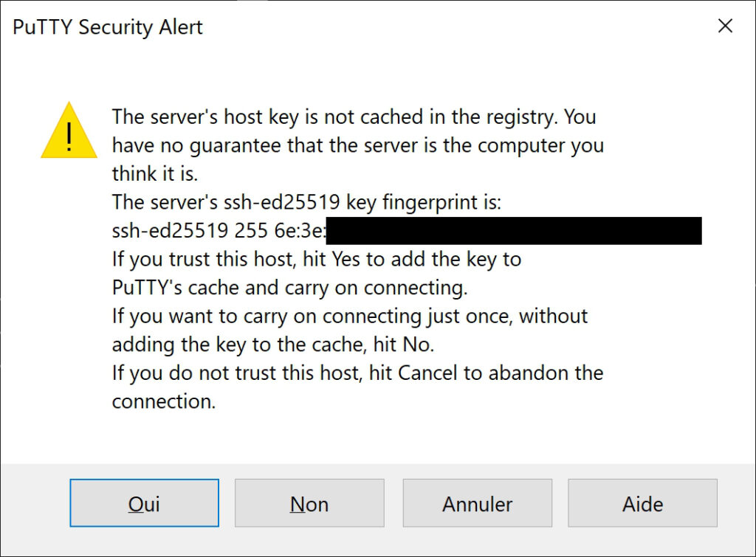Viewport: 756px width, 557px height.
Task: Click the 'adding the key to the cache' line
Action: [273, 345]
